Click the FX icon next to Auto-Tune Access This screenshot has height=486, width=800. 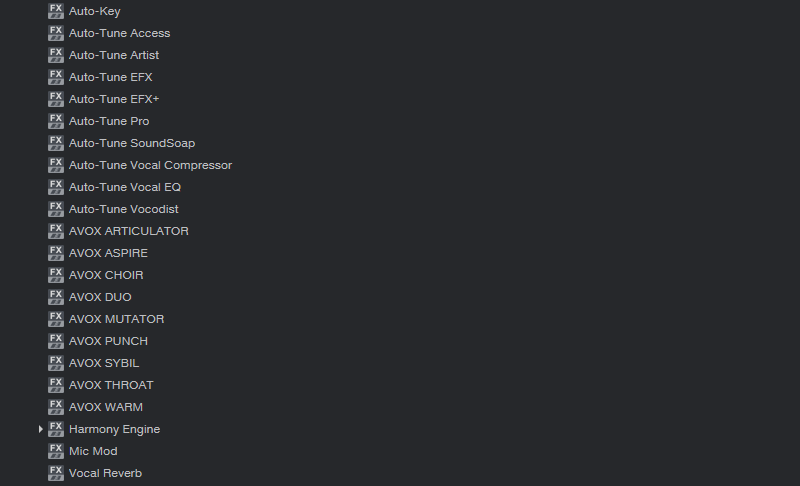coord(56,33)
